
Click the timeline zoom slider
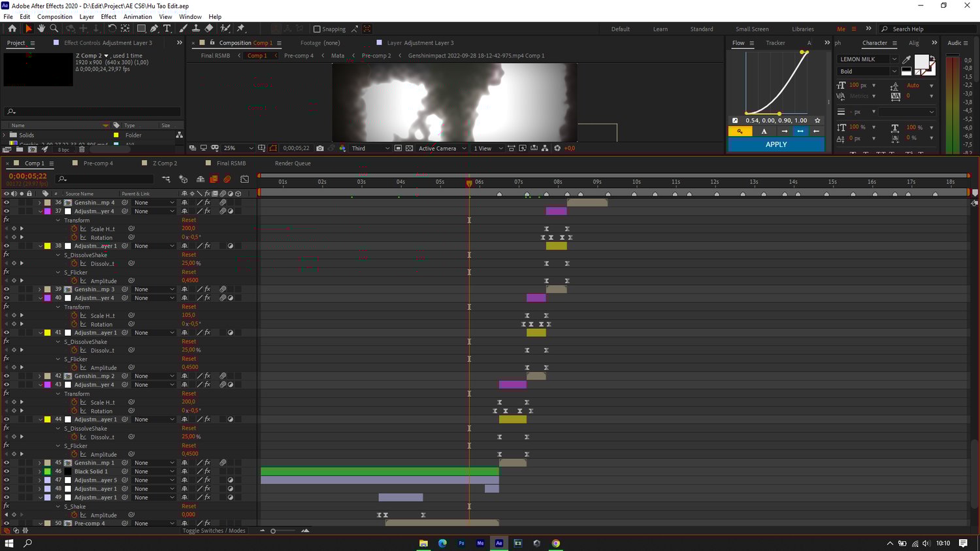point(273,531)
